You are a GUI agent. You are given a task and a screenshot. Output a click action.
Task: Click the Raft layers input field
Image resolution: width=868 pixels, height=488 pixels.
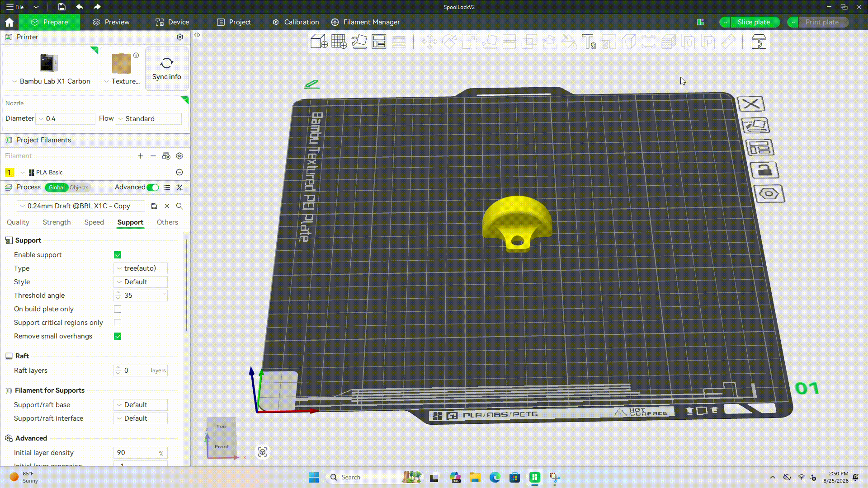(141, 371)
